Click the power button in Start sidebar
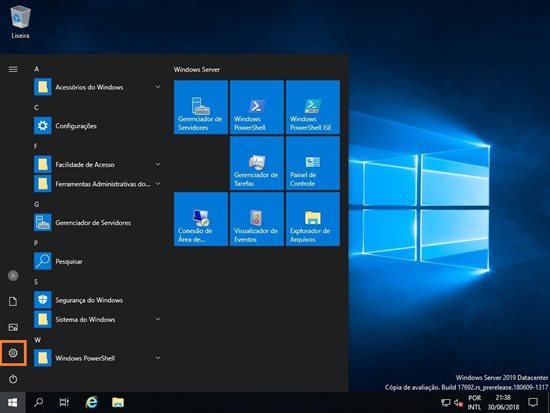550x413 pixels. point(13,379)
